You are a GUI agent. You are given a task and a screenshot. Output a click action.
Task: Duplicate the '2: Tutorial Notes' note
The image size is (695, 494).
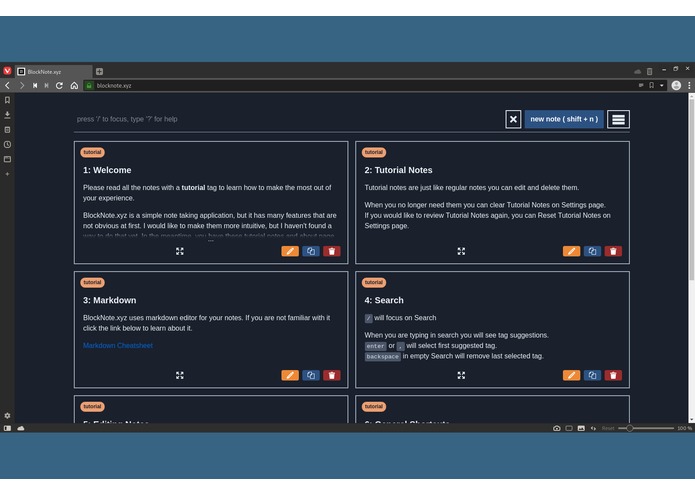592,251
